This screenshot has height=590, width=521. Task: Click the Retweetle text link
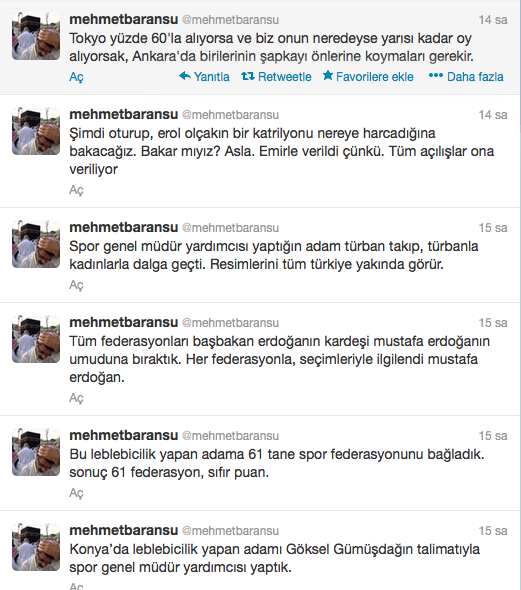coord(284,77)
